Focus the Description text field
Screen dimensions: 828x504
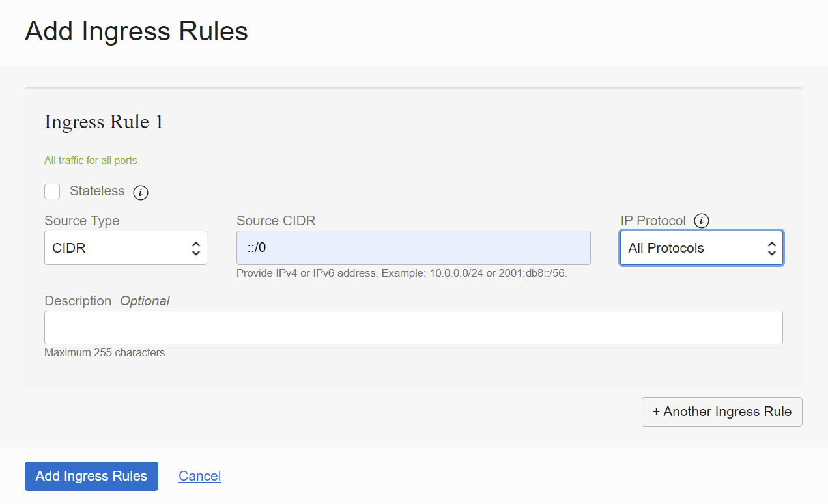click(414, 328)
